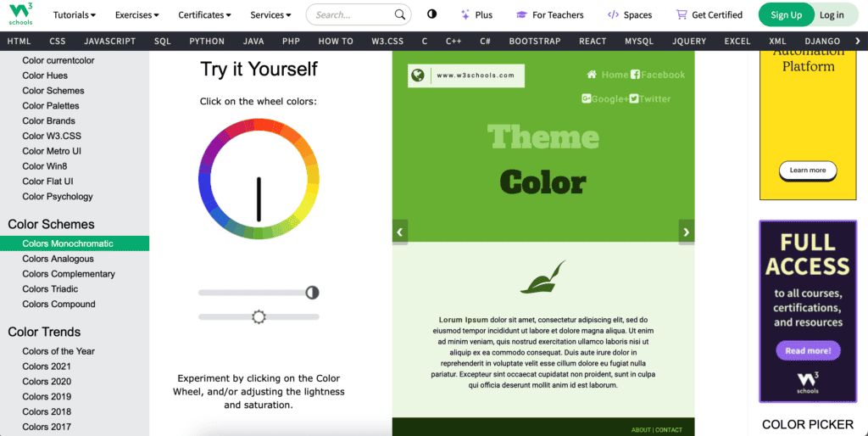
Task: Click the previous slide left arrow
Action: [x=400, y=232]
